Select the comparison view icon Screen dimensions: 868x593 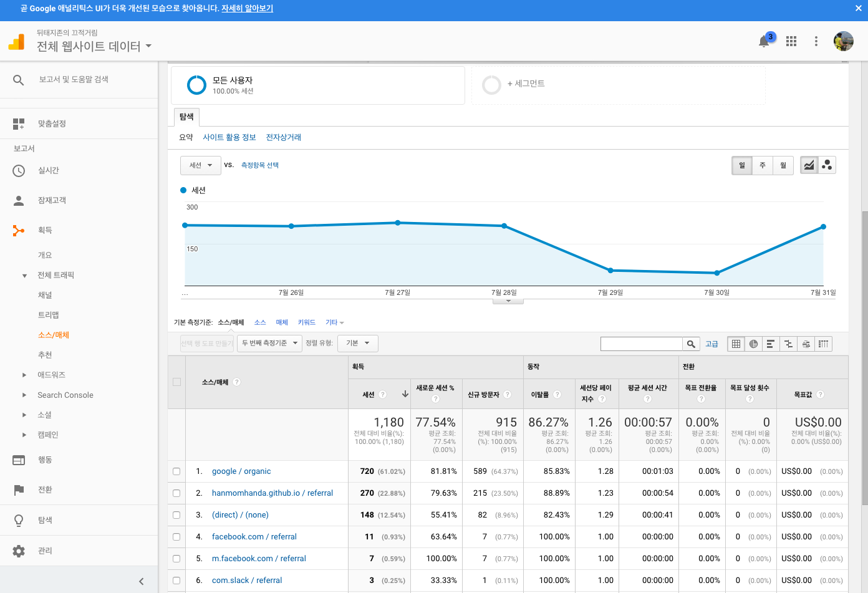click(x=789, y=344)
